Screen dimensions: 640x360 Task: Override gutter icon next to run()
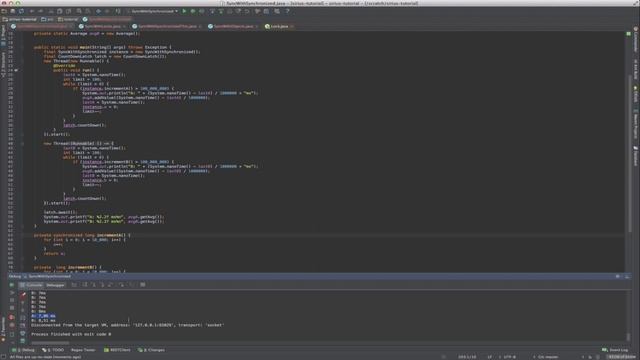(x=16, y=70)
